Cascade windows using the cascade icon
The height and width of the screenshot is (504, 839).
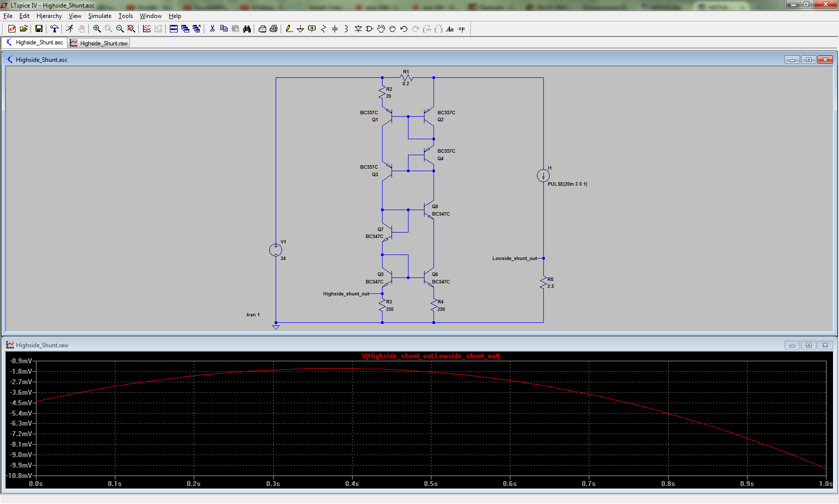click(x=185, y=29)
